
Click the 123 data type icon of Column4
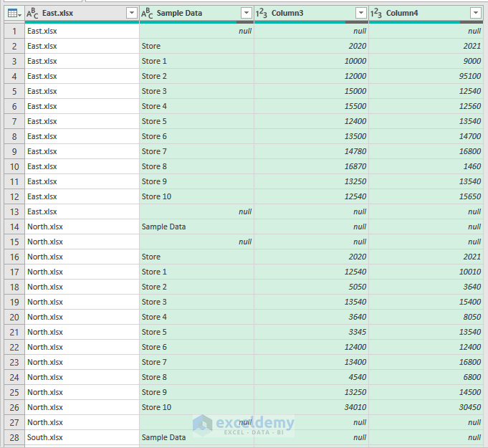click(x=376, y=14)
